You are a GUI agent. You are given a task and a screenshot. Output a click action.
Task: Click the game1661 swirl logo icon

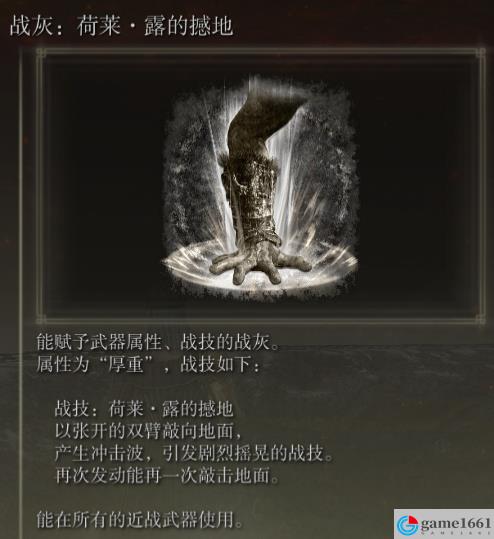point(407,525)
